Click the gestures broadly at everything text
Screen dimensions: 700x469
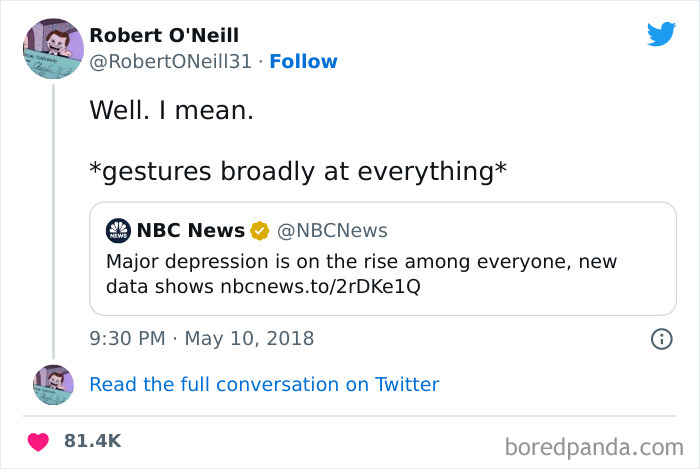coord(297,170)
